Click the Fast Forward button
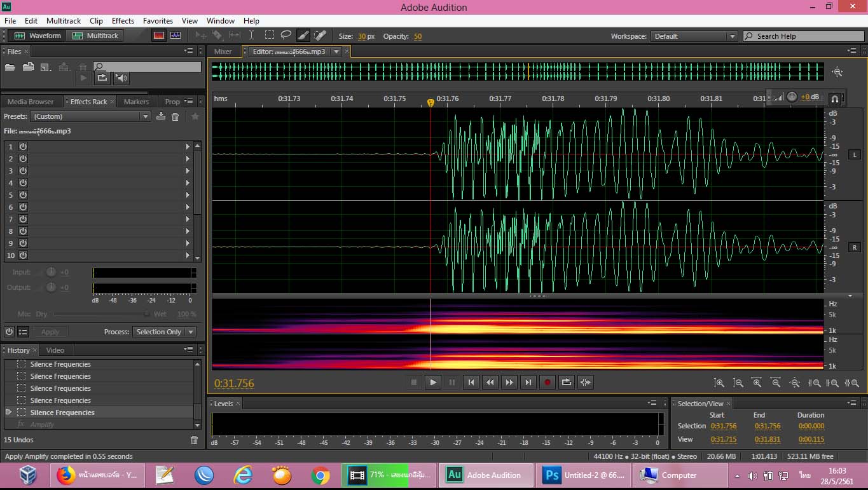Viewport: 868px width, 490px height. click(509, 382)
